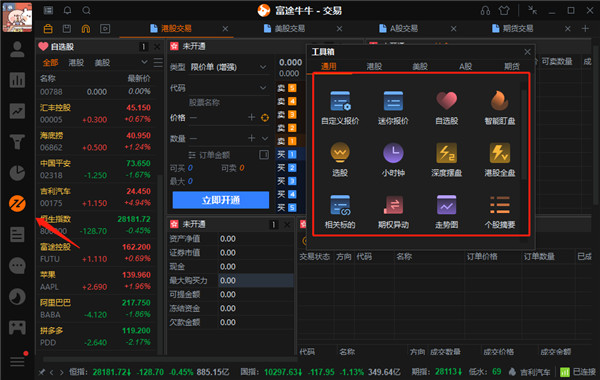Select the 苹果 AAPL watchlist row
Screen dimensions: 600x380
pyautogui.click(x=95, y=281)
